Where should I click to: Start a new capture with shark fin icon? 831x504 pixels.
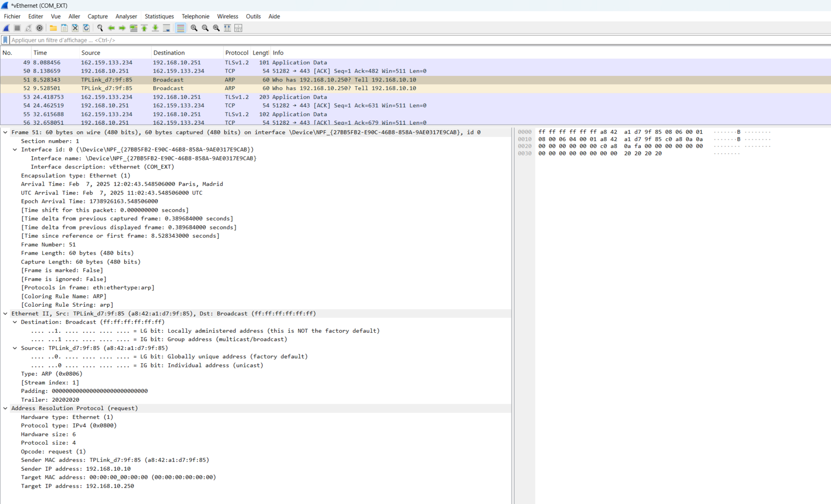click(x=6, y=28)
